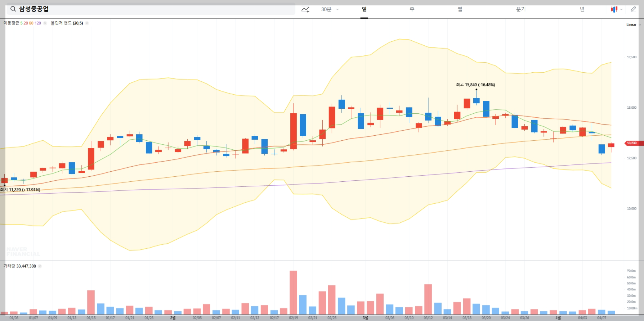Click the 04/07 date axis label
Screen dimensions: 644x321
tap(601, 318)
